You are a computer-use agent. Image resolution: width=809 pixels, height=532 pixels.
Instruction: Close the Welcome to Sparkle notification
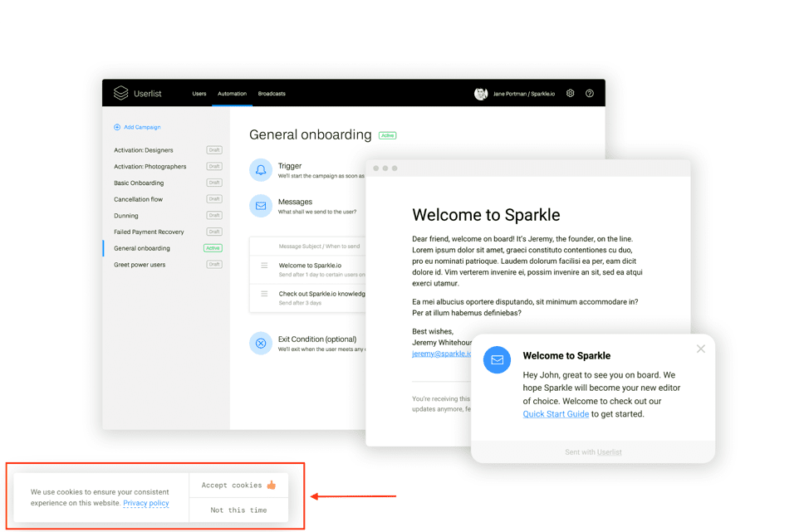701,349
